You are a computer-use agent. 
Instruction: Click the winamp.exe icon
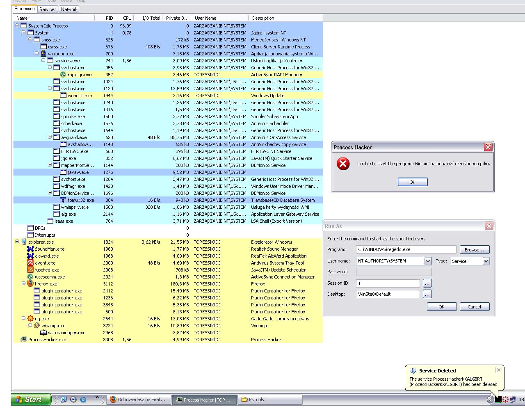37,326
